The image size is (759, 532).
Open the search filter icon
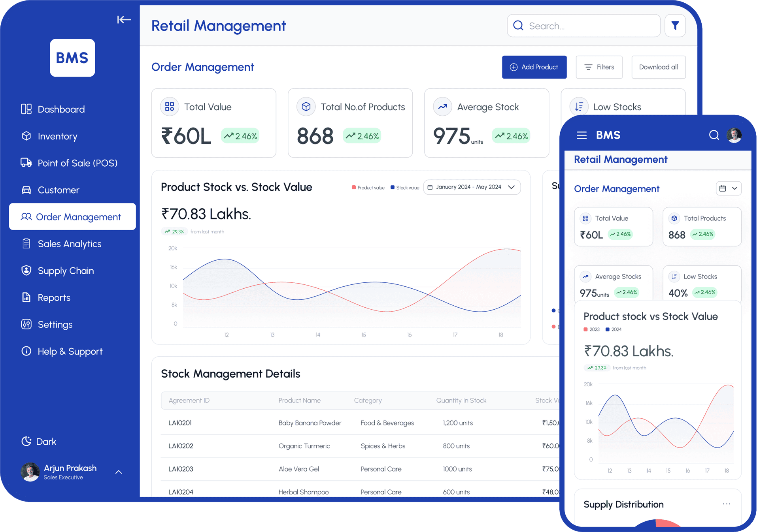(x=675, y=25)
